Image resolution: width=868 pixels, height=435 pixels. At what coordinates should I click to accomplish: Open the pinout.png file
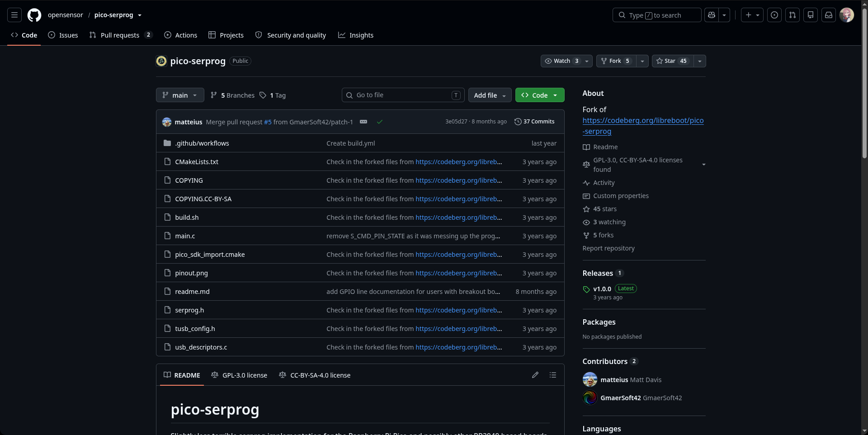coord(191,273)
